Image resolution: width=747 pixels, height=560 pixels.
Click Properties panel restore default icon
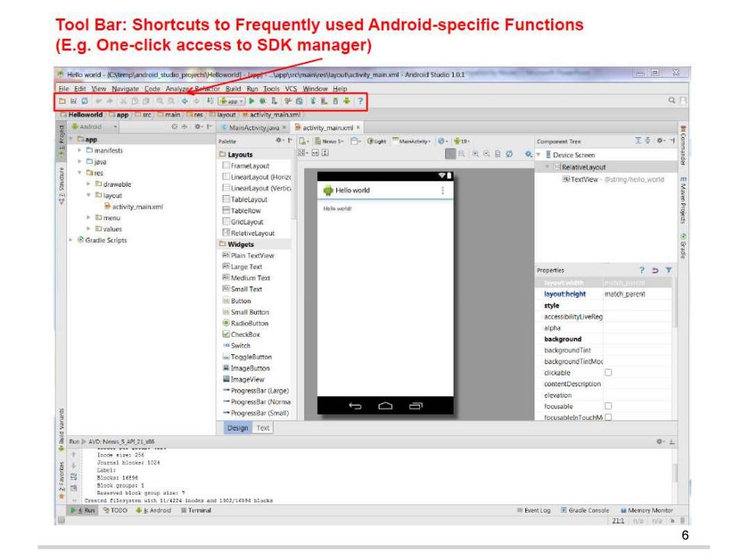[655, 270]
